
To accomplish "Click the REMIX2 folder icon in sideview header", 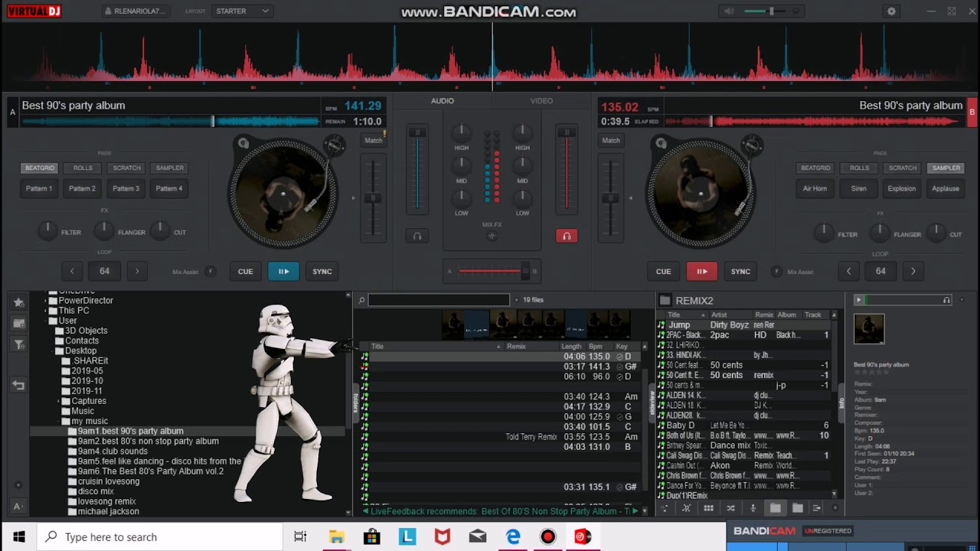I will (x=665, y=301).
